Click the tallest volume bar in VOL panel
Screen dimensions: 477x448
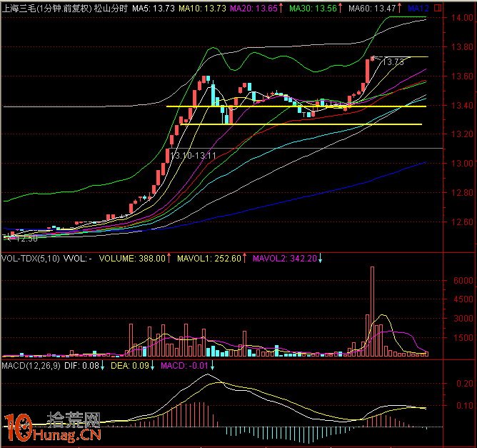coord(372,312)
